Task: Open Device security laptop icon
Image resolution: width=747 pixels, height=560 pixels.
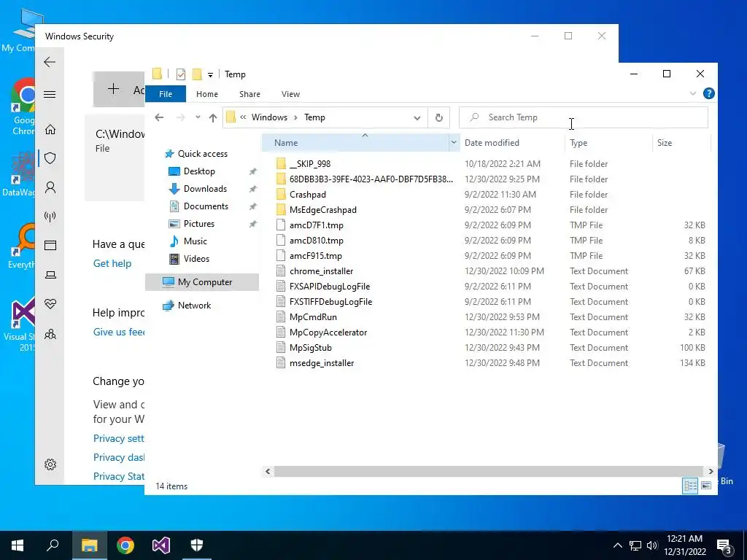Action: point(50,275)
